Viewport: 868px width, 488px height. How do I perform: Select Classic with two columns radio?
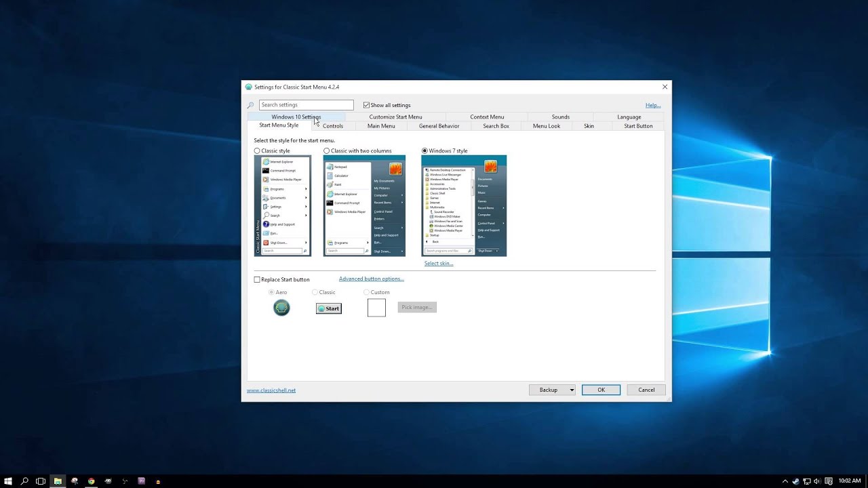coord(327,151)
